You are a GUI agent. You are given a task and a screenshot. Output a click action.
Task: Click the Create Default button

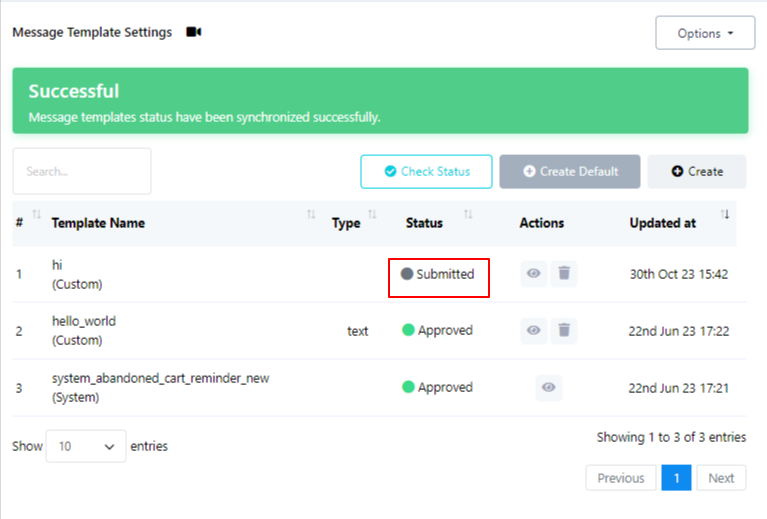pos(569,172)
